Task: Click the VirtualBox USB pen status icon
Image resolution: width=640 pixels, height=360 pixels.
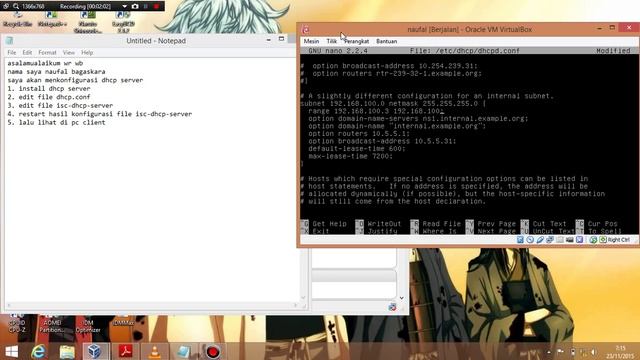Action: [540, 240]
